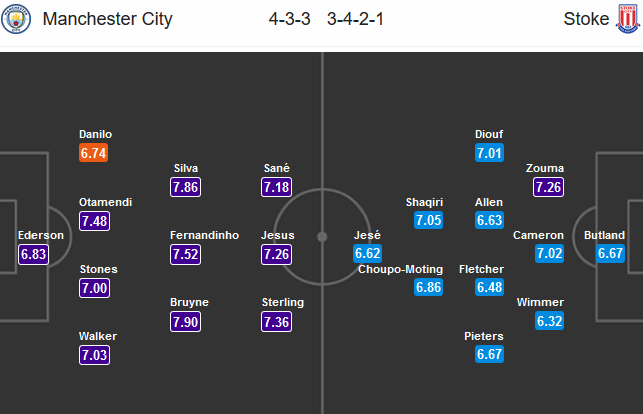Viewport: 643px width, 414px height.
Task: Click the Shaqiri player name
Action: click(424, 202)
